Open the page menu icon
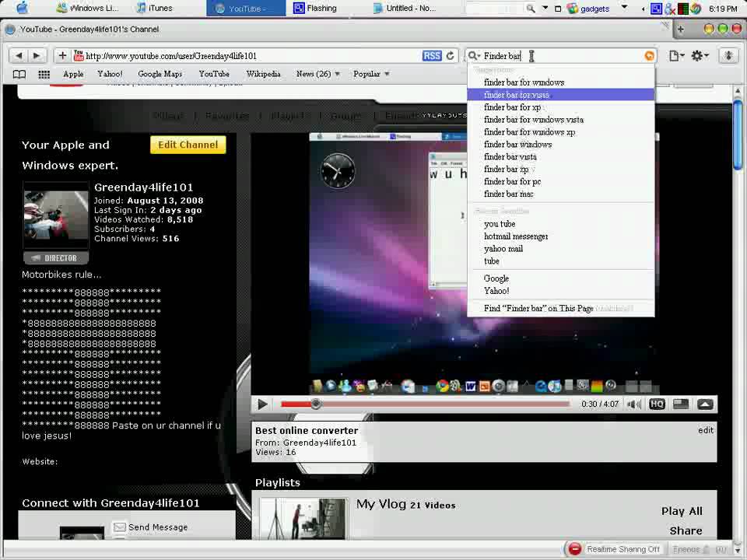 tap(676, 56)
